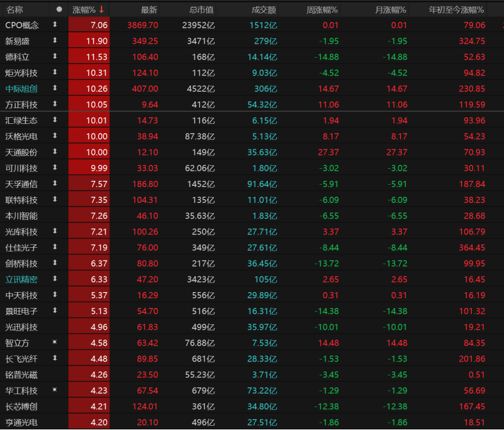Open the 光迅科技 stock name
The width and height of the screenshot is (504, 430).
22,327
